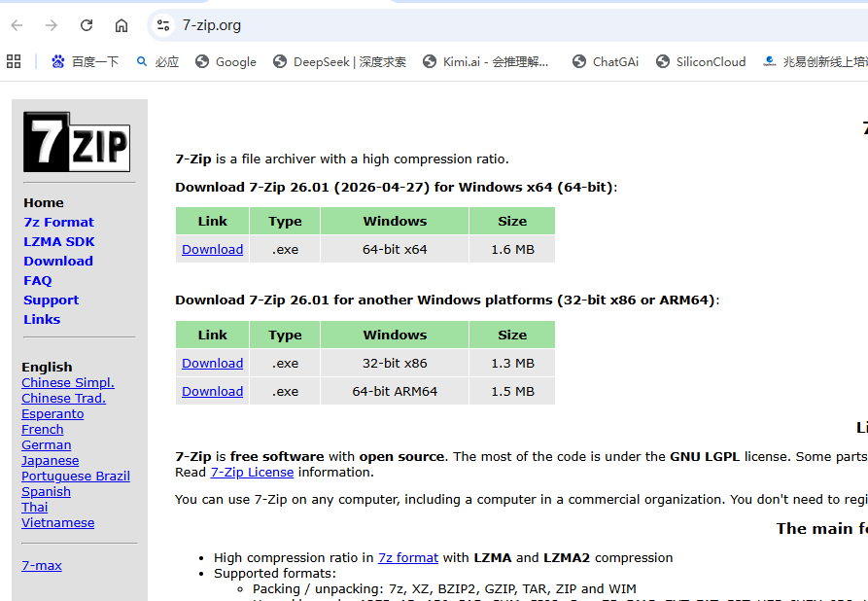Click the English language label

click(47, 368)
